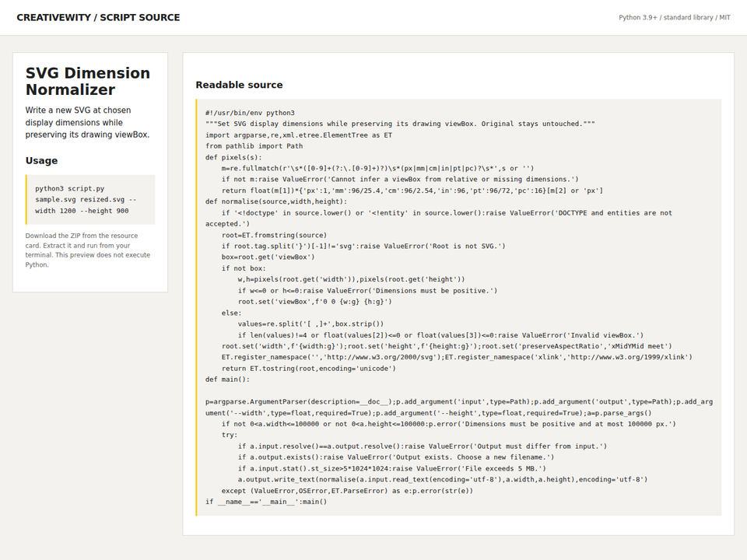Click the 'Cannot infer a viewBox' error line
The height and width of the screenshot is (560, 747).
pyautogui.click(x=400, y=180)
